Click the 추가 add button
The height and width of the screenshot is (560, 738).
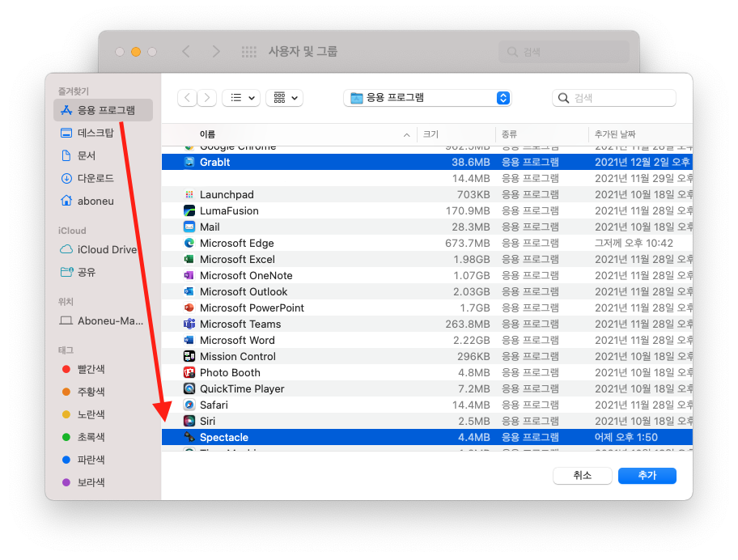point(647,476)
